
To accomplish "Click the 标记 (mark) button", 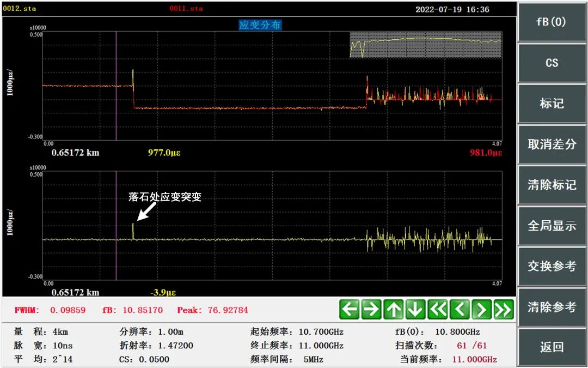I will (552, 104).
